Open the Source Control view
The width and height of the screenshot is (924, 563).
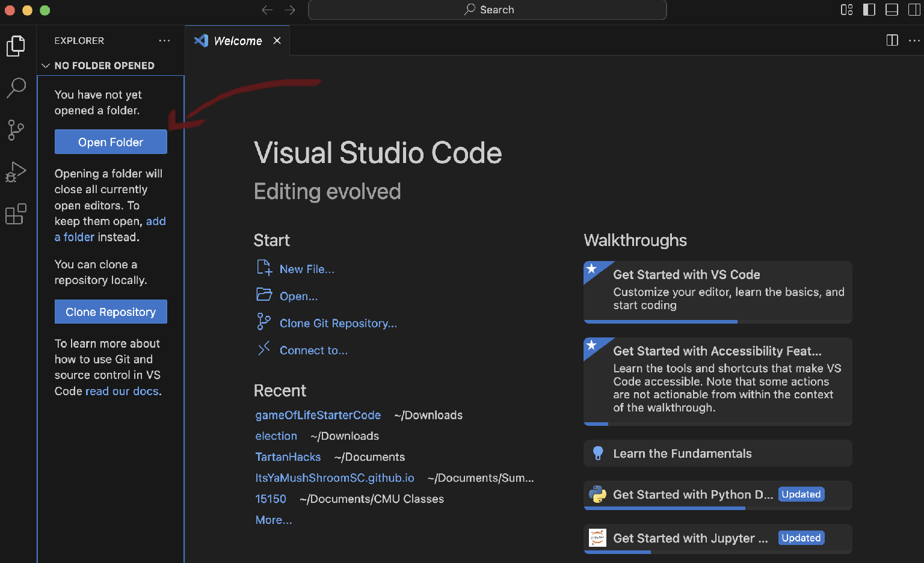pos(16,130)
